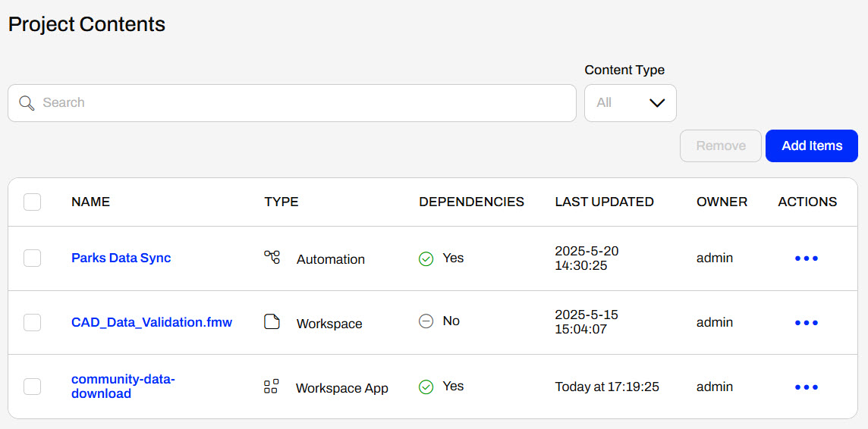
Task: Open the CAD_Data_Validation.fmw link
Action: (152, 322)
